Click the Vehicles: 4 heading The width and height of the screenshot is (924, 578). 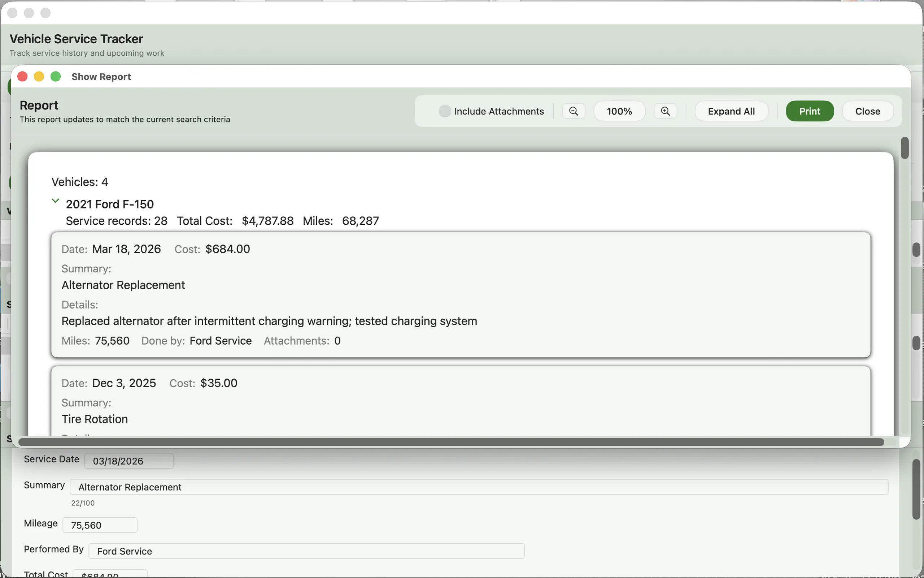[80, 182]
